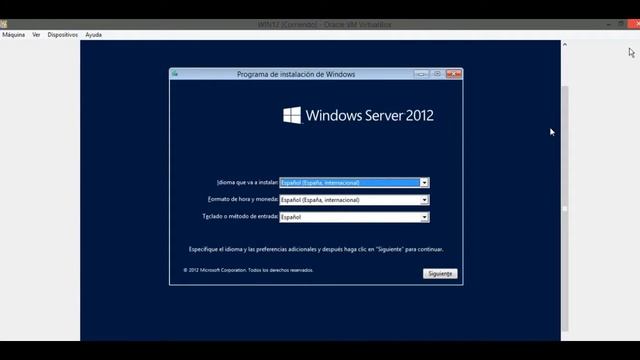The image size is (640, 360).
Task: Open the Ayuda menu
Action: tap(93, 35)
